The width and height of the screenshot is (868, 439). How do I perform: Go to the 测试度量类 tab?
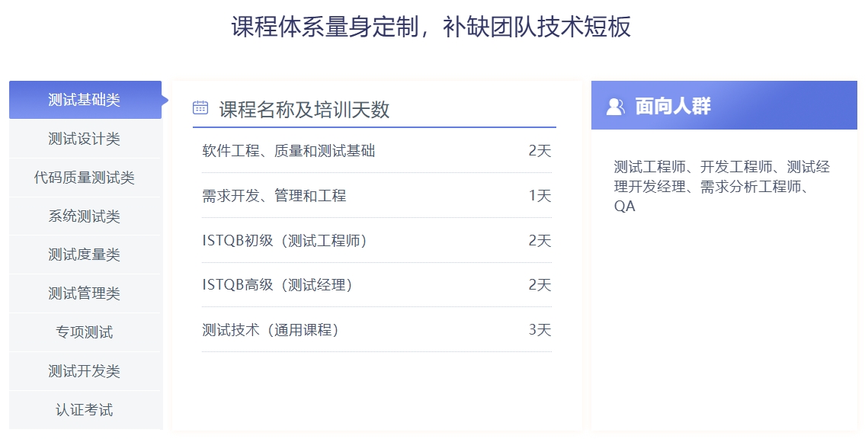[x=85, y=255]
